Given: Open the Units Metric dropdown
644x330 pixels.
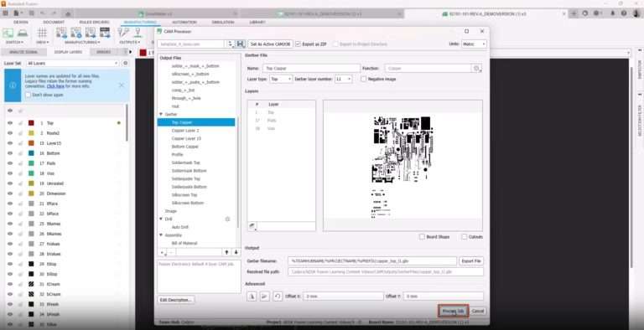Looking at the screenshot, I should pyautogui.click(x=474, y=44).
